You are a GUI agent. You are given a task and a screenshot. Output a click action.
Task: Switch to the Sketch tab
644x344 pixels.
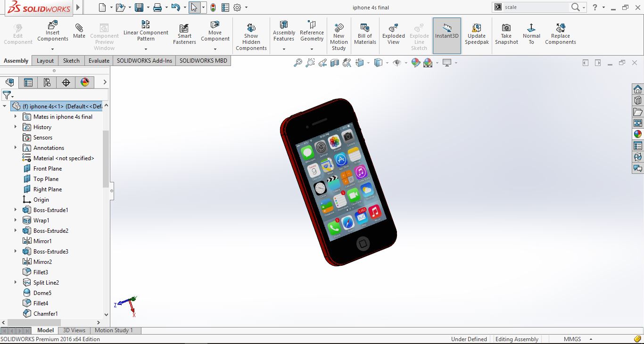(71, 60)
